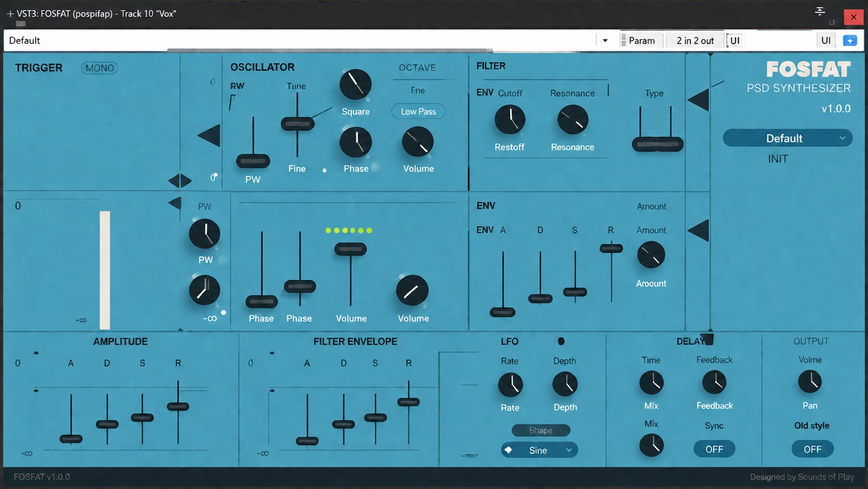Click the left arrow beside the filter section

click(698, 100)
